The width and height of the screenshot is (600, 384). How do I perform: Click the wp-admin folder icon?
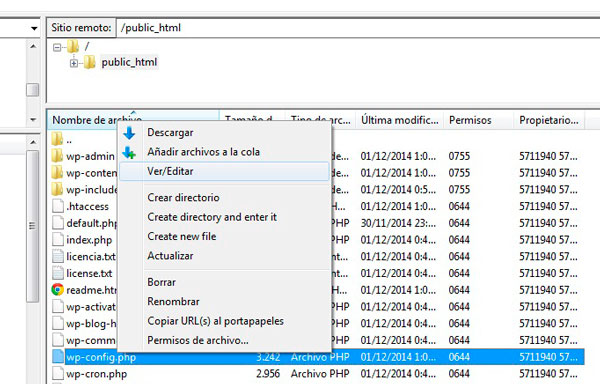(57, 156)
